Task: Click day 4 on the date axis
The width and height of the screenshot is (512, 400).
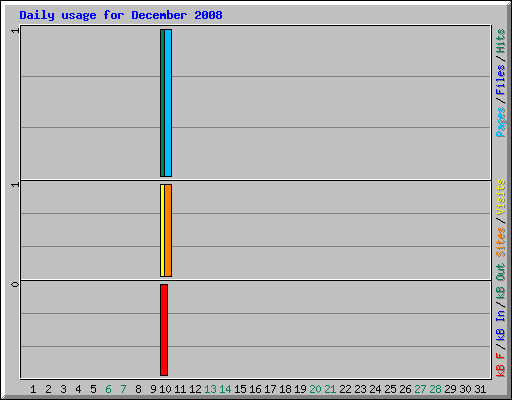Action: (78, 389)
